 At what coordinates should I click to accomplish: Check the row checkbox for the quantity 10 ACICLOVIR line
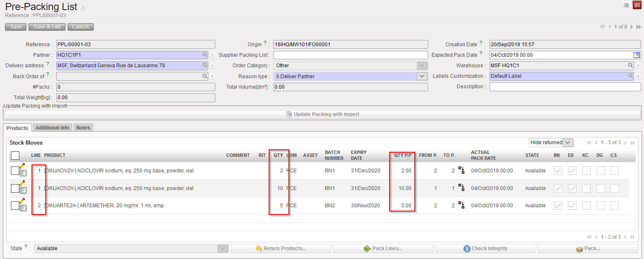point(15,188)
